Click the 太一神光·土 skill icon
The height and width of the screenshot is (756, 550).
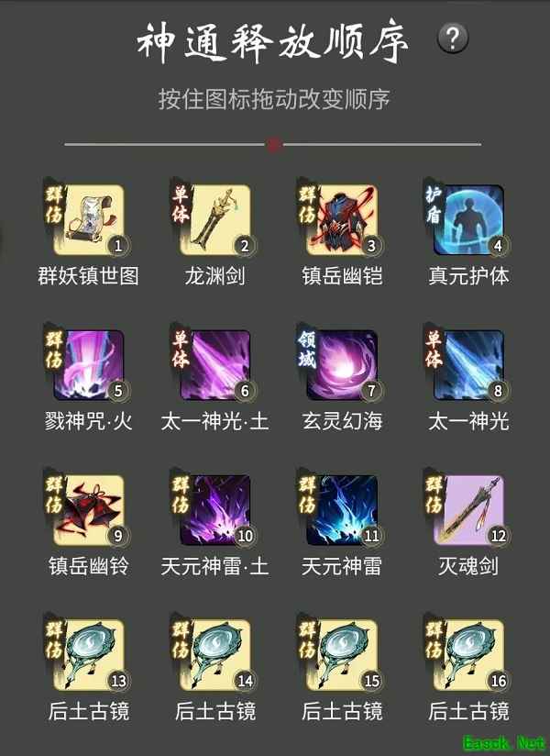click(x=215, y=365)
